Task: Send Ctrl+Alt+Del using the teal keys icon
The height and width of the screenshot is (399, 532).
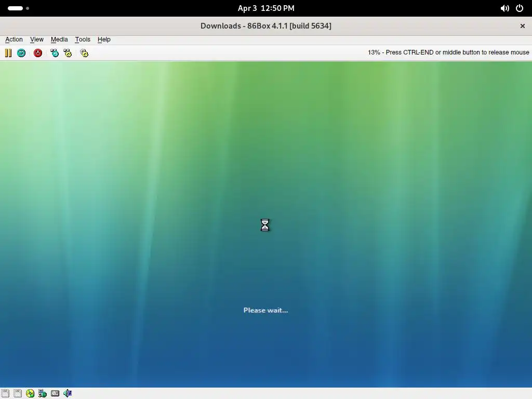Action: click(x=54, y=53)
